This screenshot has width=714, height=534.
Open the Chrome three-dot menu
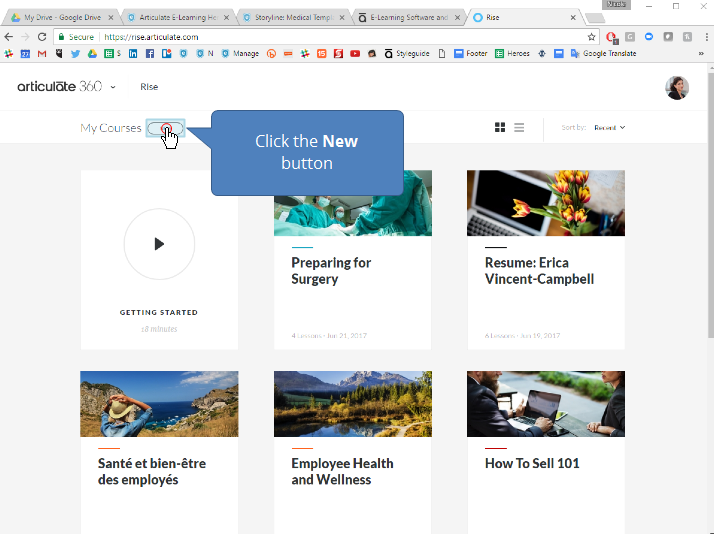[706, 37]
